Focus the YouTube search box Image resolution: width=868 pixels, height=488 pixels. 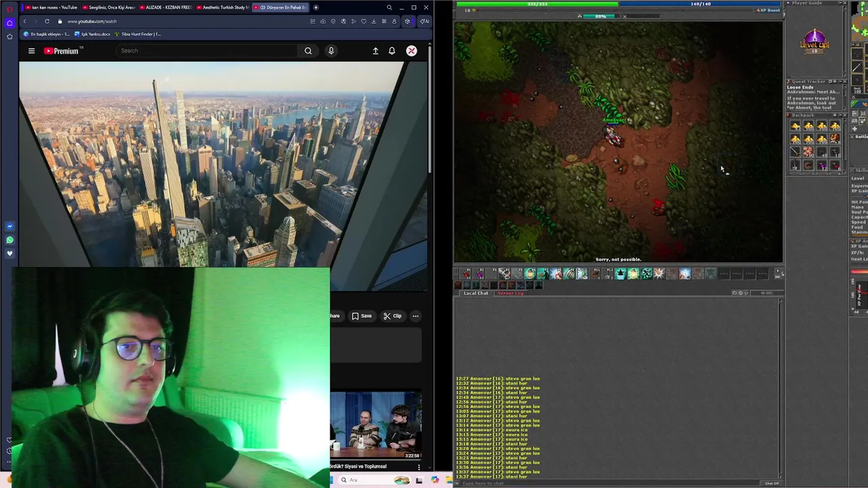207,51
